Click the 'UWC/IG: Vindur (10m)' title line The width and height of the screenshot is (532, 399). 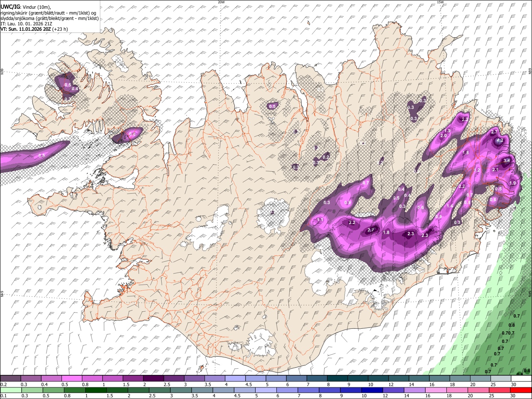coord(26,7)
